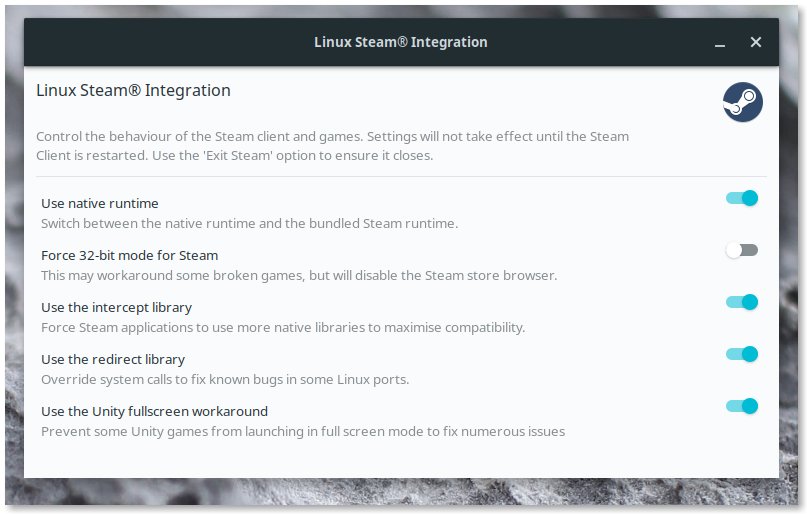The image size is (807, 514).
Task: Enable Force 32-bit mode for Steam switch
Action: 742,250
